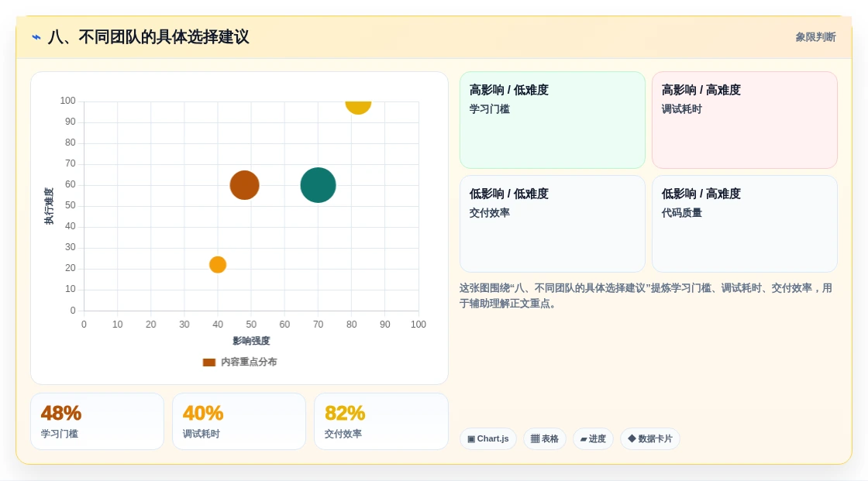Click the 象限判断 label in the header

[x=815, y=37]
